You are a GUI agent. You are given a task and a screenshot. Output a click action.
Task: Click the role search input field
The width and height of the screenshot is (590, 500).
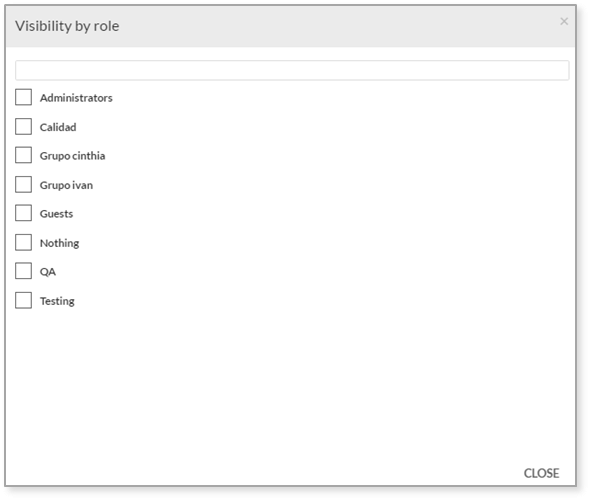(292, 70)
